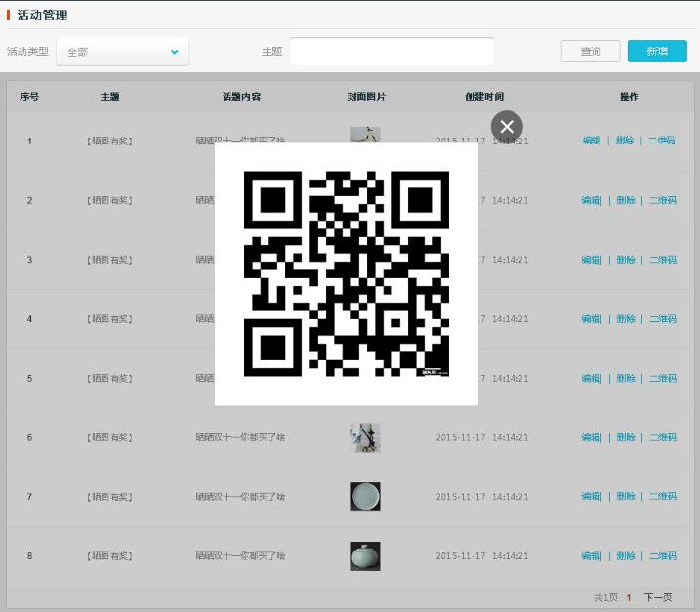The height and width of the screenshot is (612, 700).
Task: Click the 操作 column header
Action: pos(629,97)
